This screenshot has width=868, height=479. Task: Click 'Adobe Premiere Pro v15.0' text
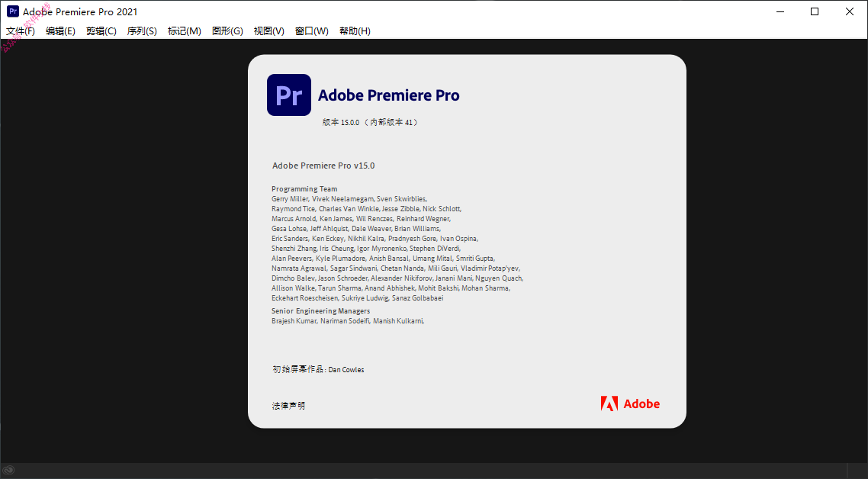(323, 166)
